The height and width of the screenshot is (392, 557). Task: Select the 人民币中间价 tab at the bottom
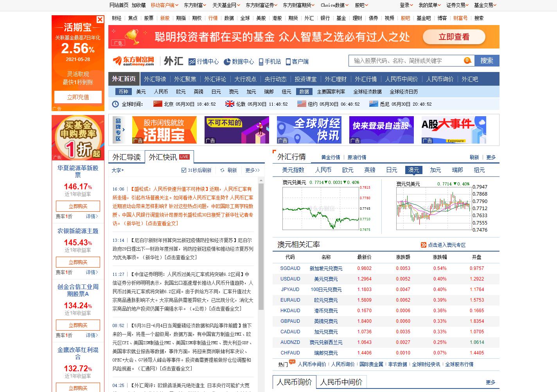341,382
